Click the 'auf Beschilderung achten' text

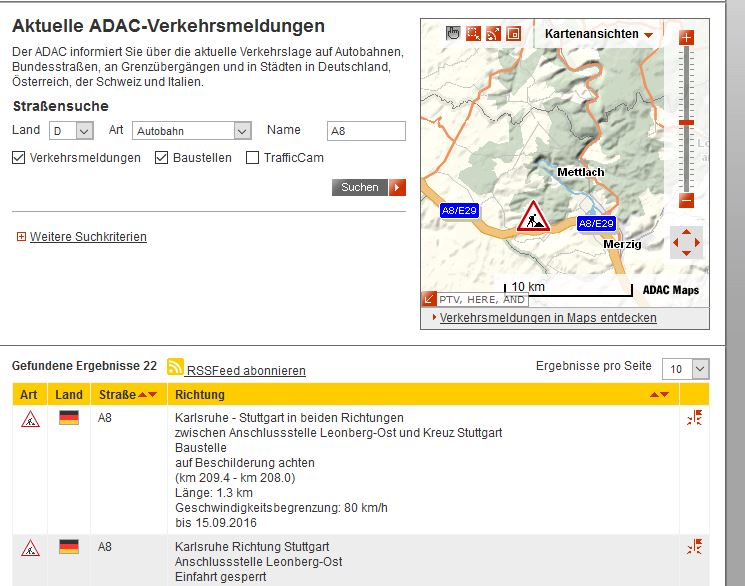click(x=245, y=462)
